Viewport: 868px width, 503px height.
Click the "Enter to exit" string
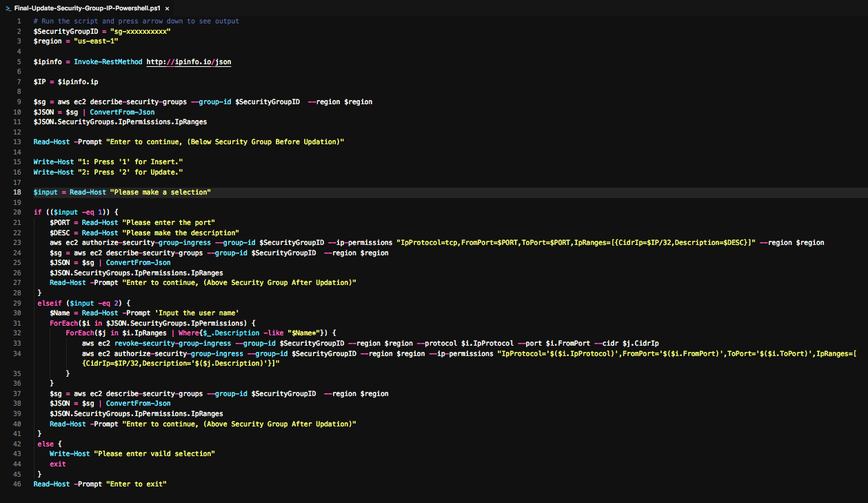click(x=136, y=484)
